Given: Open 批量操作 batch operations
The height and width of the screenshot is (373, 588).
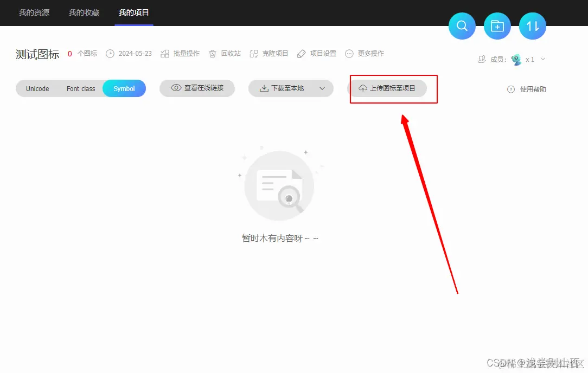Looking at the screenshot, I should pos(180,53).
